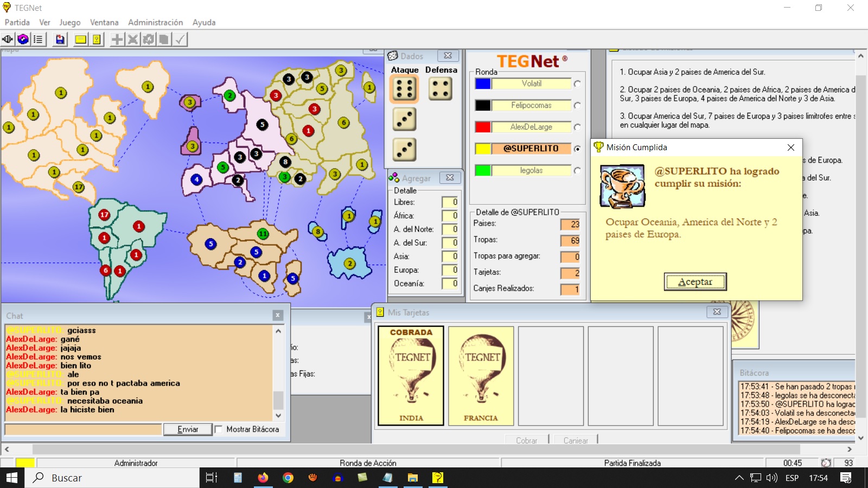
Task: Open the Administración menu
Action: click(155, 22)
